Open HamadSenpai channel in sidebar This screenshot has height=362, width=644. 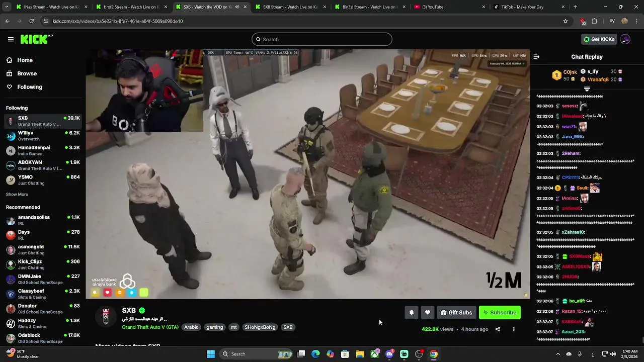[x=43, y=150]
